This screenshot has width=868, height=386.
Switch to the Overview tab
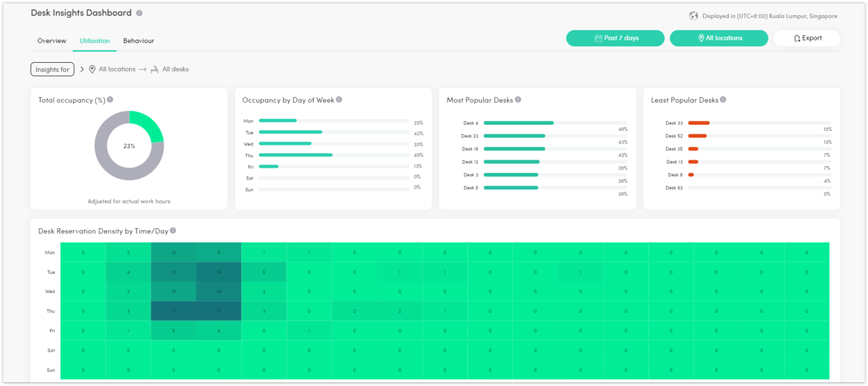point(51,40)
